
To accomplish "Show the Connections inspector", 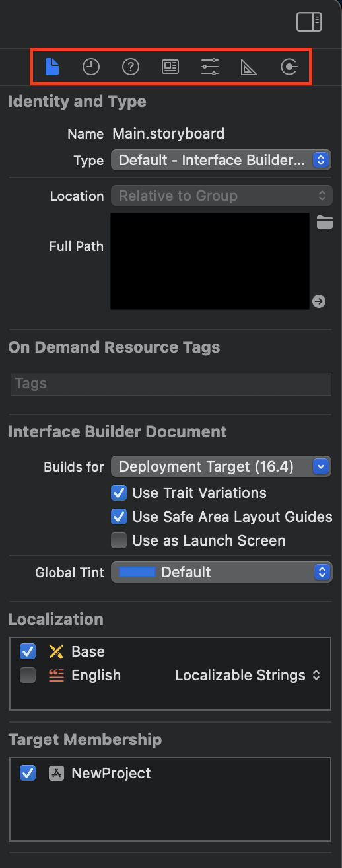I will [289, 67].
